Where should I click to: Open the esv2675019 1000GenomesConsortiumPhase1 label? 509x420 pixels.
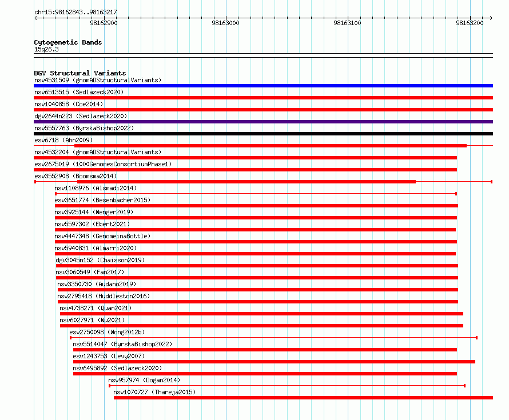103,164
